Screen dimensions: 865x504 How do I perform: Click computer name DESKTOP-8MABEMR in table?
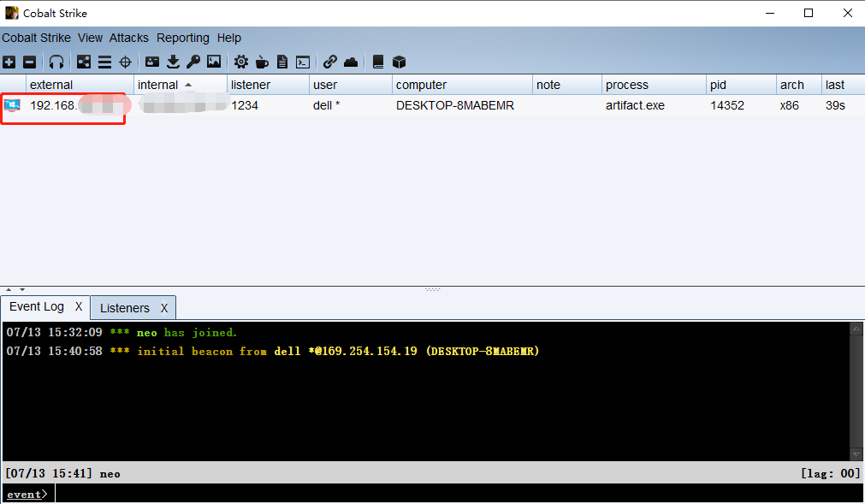(454, 105)
